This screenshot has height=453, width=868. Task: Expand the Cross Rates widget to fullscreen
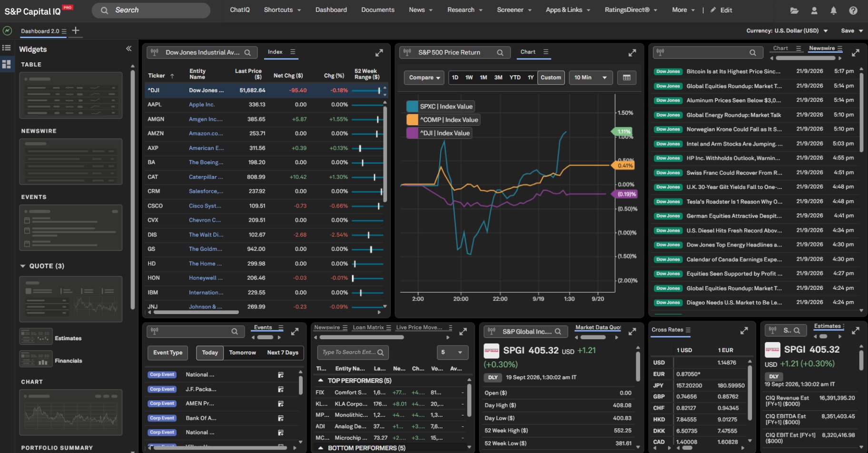744,330
